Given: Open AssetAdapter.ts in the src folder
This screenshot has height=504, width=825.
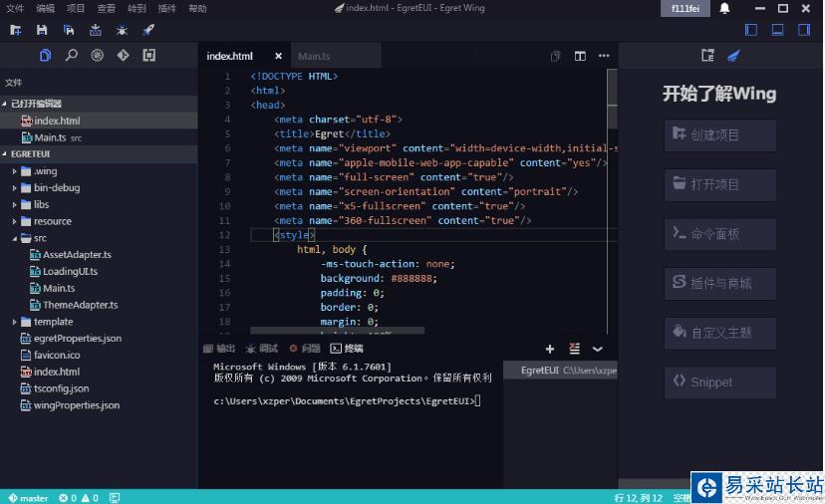Looking at the screenshot, I should pyautogui.click(x=71, y=255).
